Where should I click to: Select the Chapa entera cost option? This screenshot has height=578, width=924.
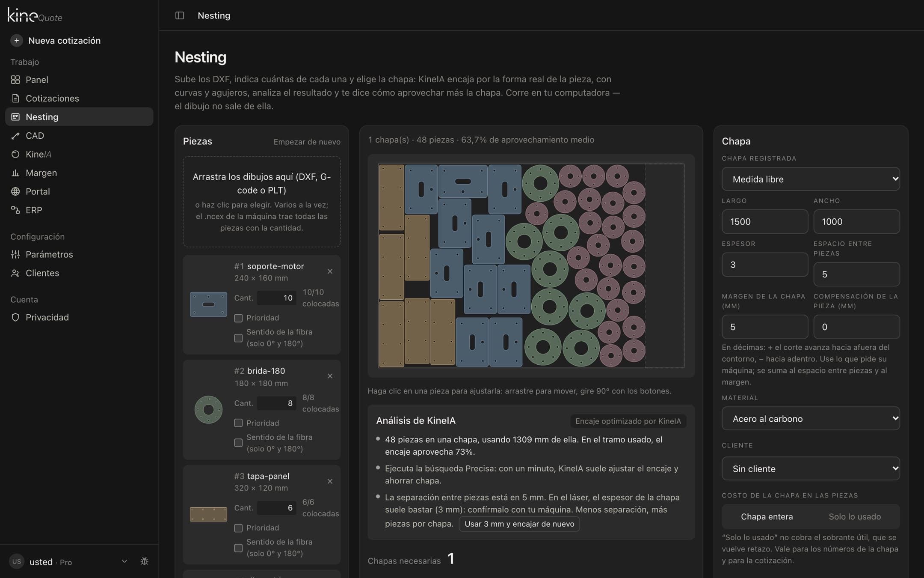click(767, 516)
